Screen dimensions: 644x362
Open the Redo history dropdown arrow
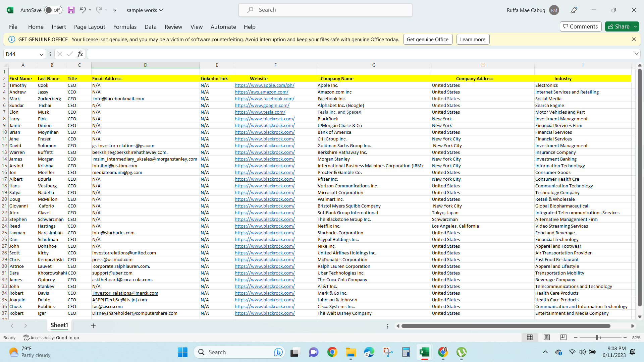pyautogui.click(x=106, y=10)
